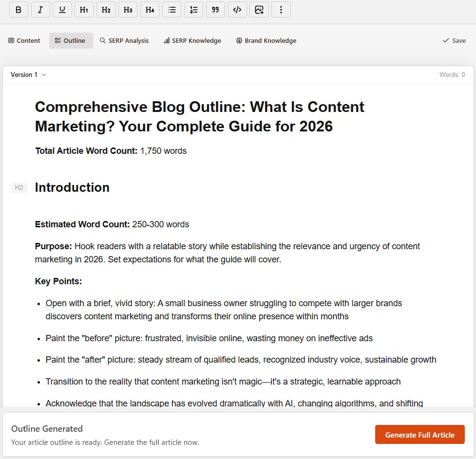Screen dimensions: 476x459
Task: Save the outline
Action: (454, 40)
